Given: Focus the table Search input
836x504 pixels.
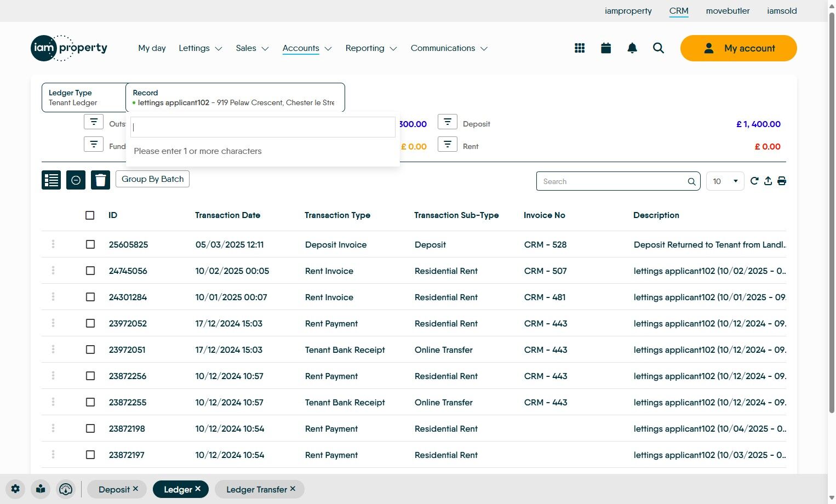Looking at the screenshot, I should pyautogui.click(x=618, y=181).
